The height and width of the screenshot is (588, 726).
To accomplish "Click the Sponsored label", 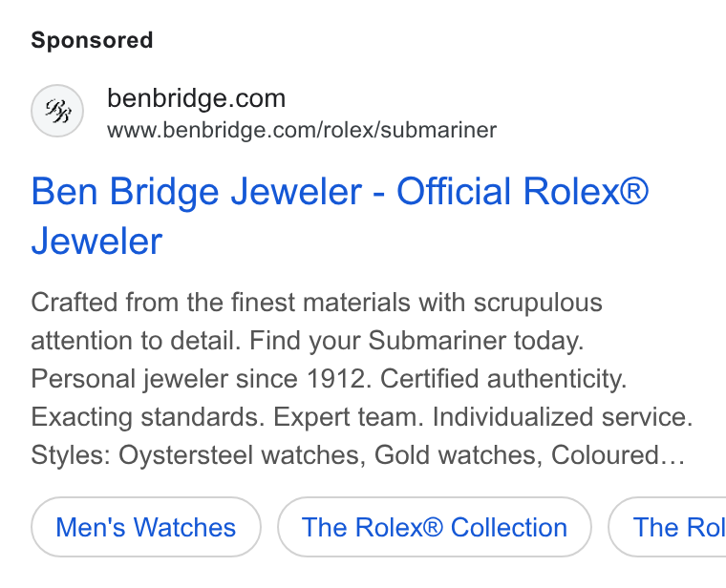I will click(x=92, y=40).
